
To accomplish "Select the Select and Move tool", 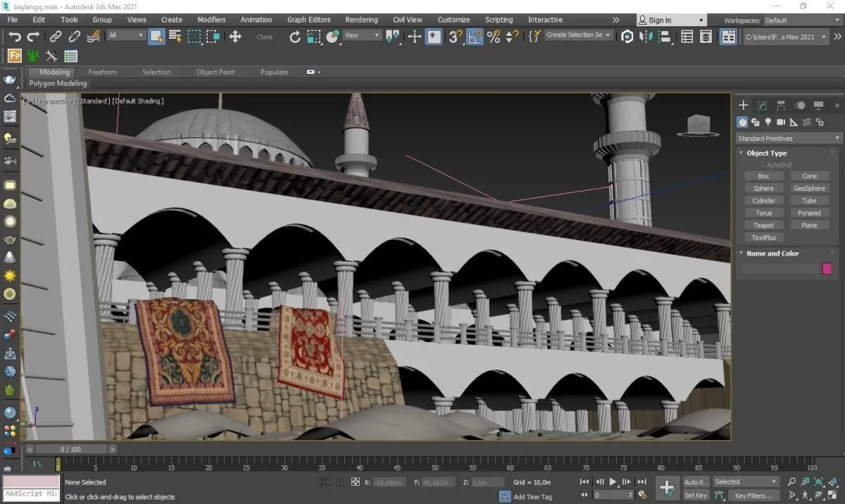I will click(x=235, y=37).
